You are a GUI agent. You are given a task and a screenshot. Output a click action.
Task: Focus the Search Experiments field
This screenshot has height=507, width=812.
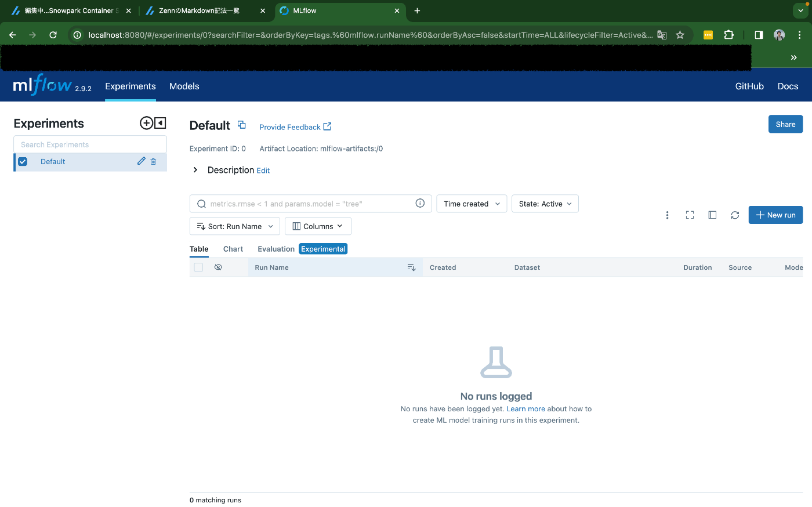90,144
